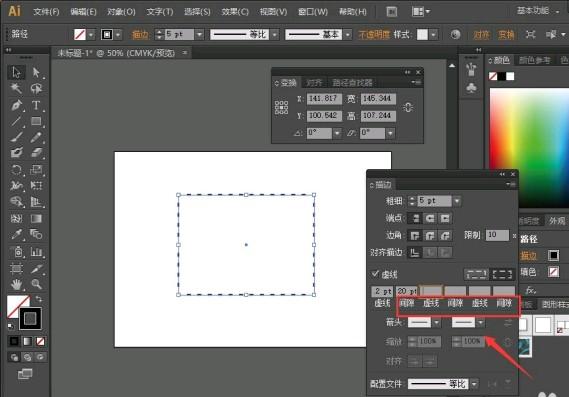Image resolution: width=569 pixels, height=397 pixels.
Task: Open the 对象(O) menu
Action: [x=121, y=12]
